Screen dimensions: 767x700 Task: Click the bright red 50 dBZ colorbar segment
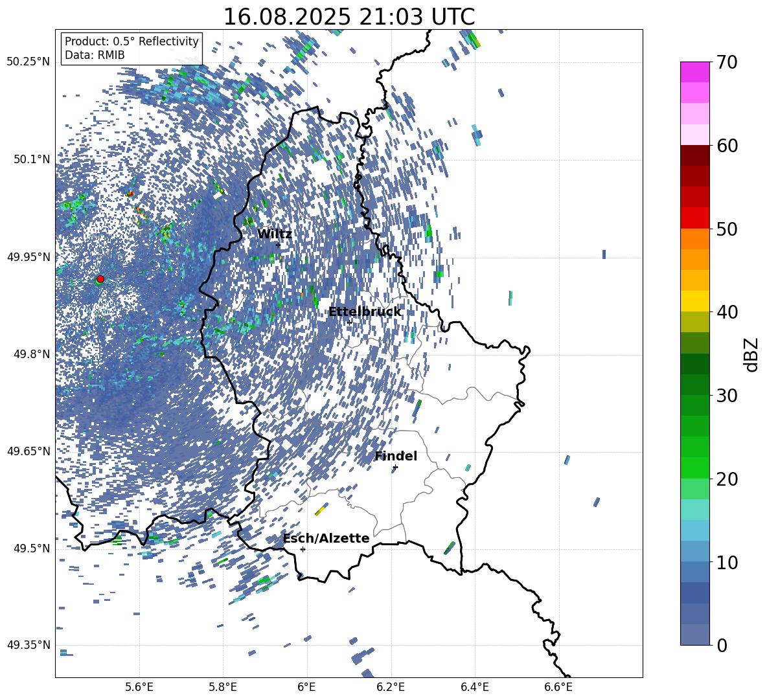(x=694, y=218)
